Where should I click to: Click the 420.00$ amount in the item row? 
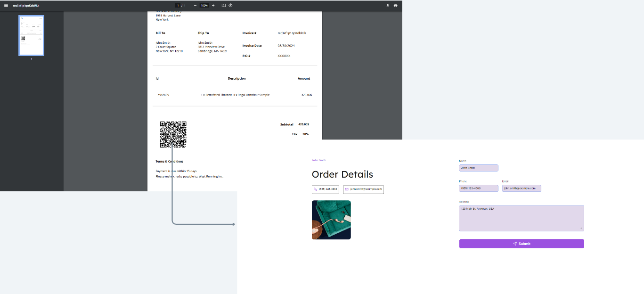coord(306,95)
